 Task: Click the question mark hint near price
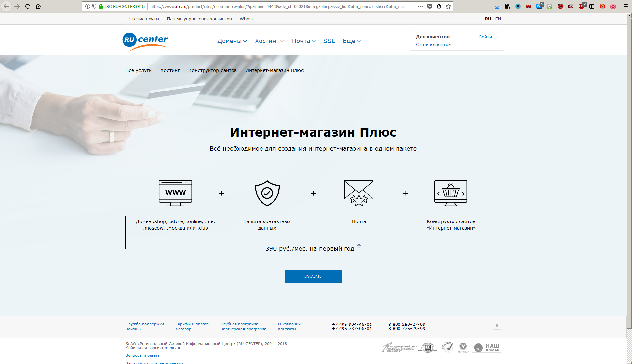[x=359, y=246]
